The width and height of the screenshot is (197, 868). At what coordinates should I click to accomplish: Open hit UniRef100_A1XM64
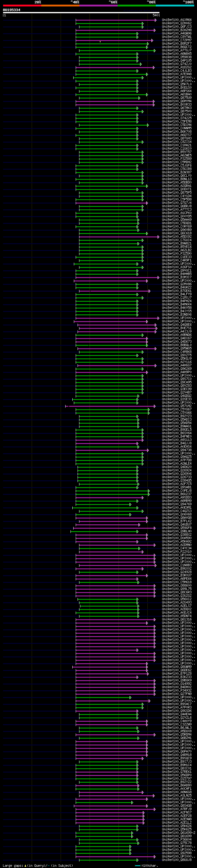177,20
